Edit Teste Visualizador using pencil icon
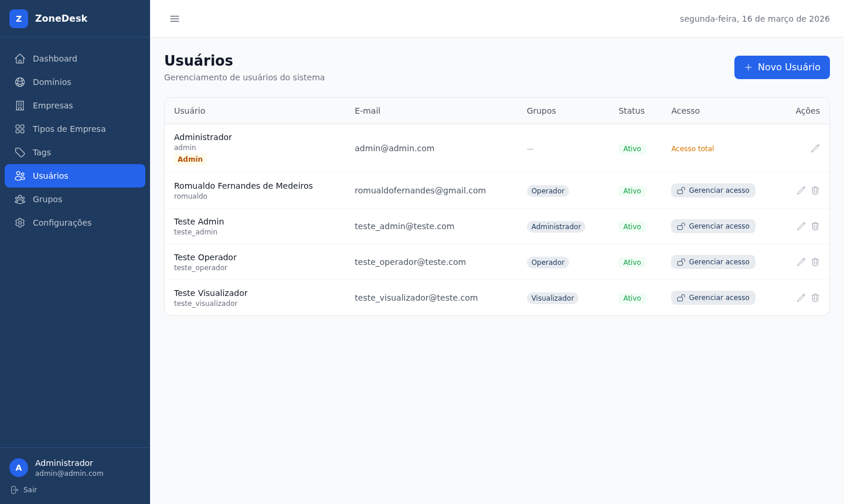844x504 pixels. point(801,298)
